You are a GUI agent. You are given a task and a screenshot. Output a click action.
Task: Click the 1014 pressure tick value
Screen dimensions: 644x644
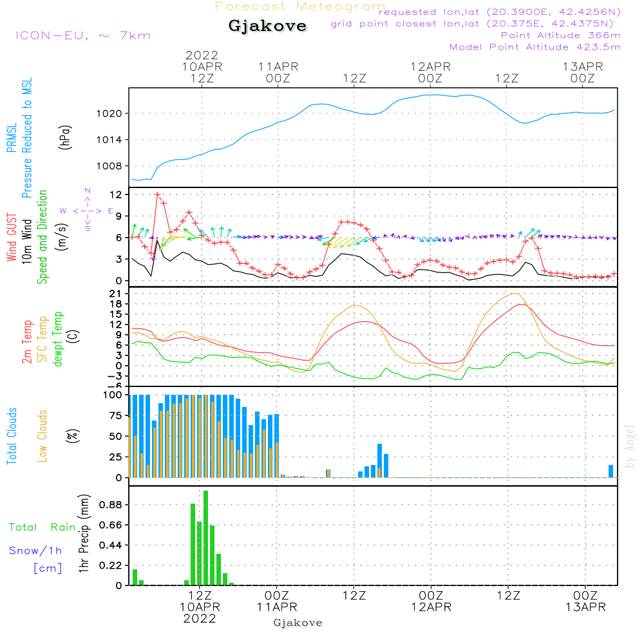click(109, 140)
